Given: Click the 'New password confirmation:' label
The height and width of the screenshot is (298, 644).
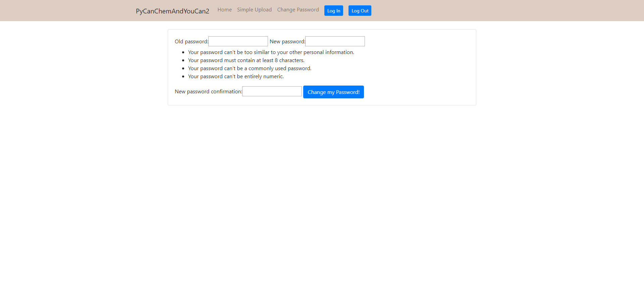Looking at the screenshot, I should click(208, 92).
